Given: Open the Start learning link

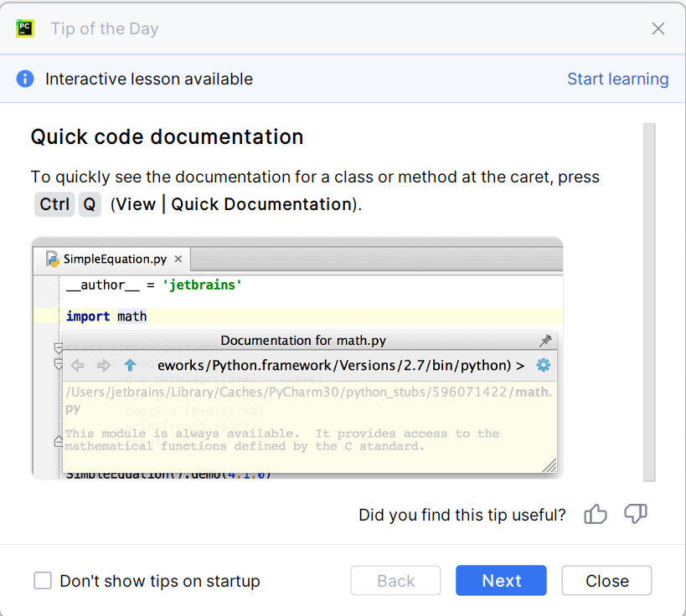Looking at the screenshot, I should click(617, 79).
